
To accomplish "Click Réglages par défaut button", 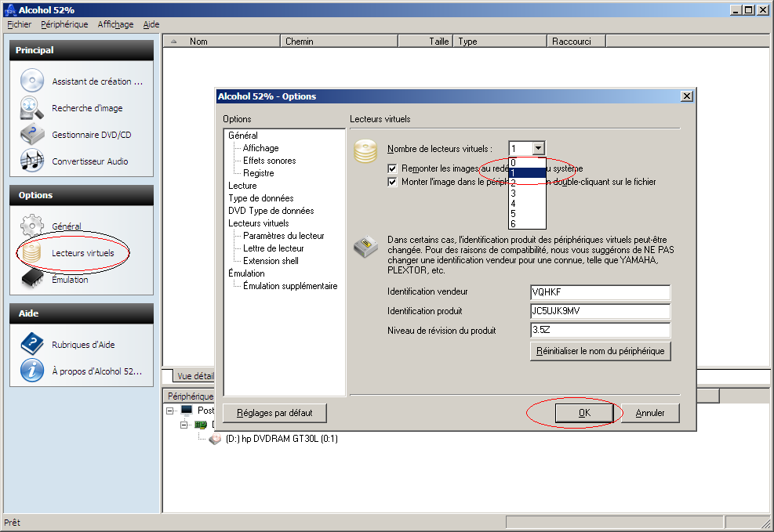I will pos(274,413).
